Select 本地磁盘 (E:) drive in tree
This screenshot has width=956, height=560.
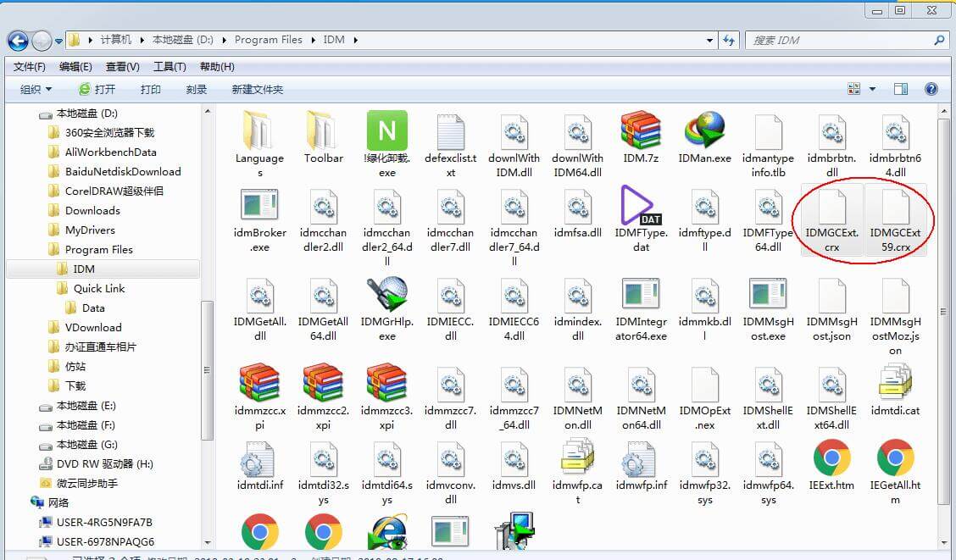[86, 405]
